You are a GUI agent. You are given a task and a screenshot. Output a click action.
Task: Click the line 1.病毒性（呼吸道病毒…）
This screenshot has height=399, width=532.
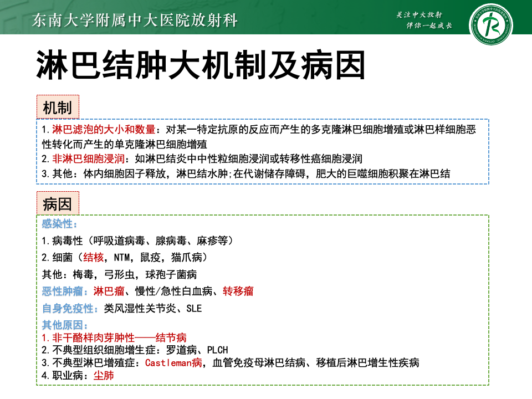[x=138, y=241]
